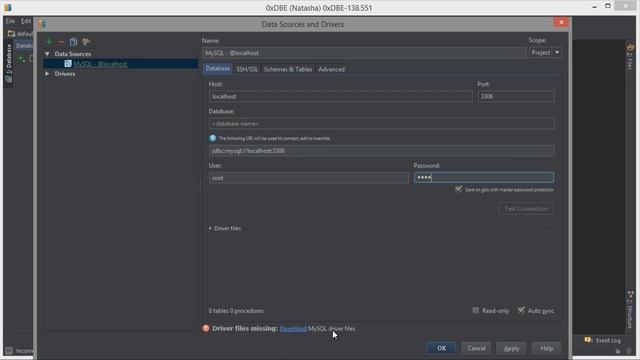The height and width of the screenshot is (360, 640).
Task: Click the blue info icon next to URL hint
Action: click(213, 138)
